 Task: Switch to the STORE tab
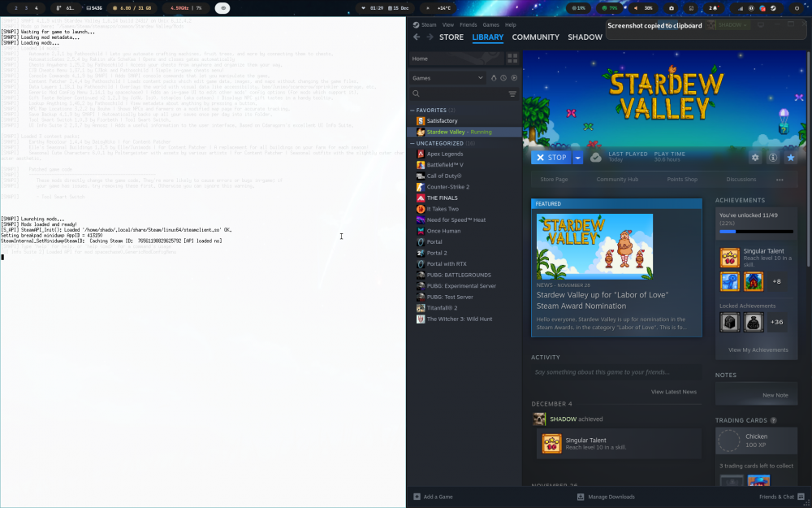451,37
